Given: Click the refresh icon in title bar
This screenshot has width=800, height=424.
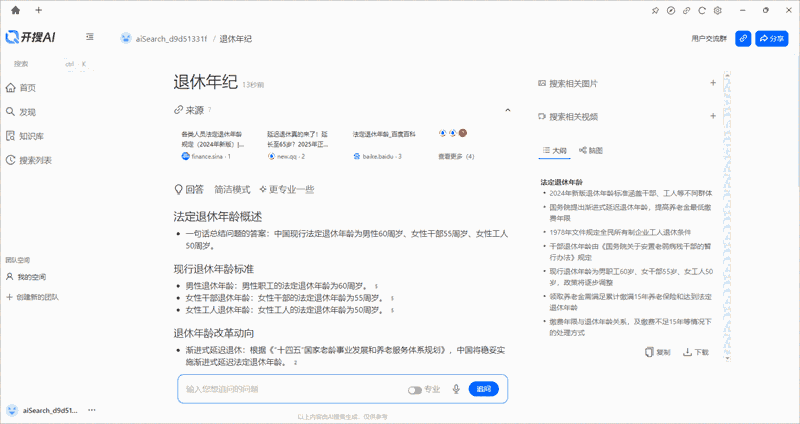Looking at the screenshot, I should pos(702,11).
